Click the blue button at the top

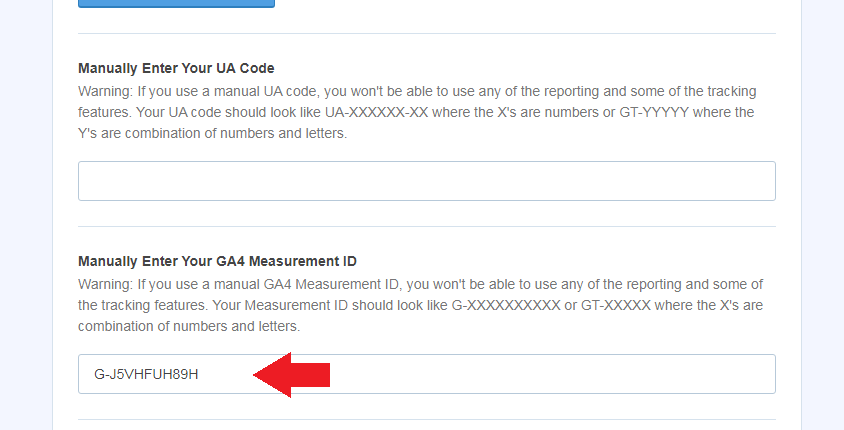(177, 3)
